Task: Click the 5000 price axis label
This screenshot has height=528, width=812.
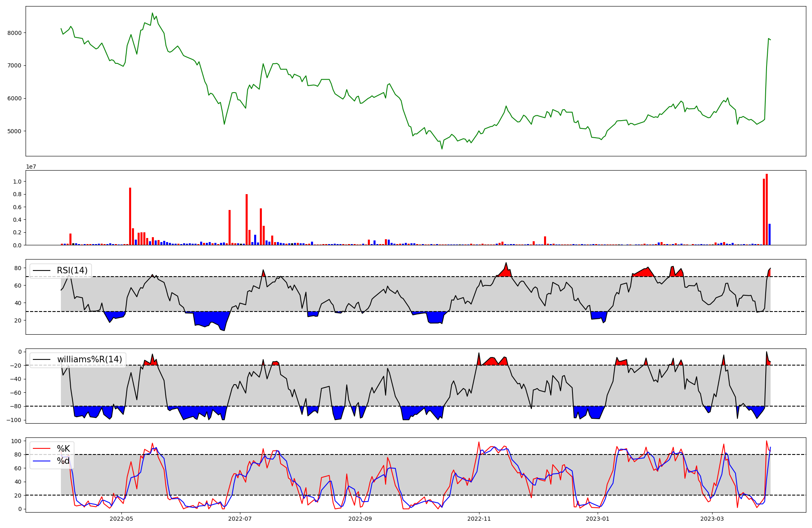Action: (15, 131)
